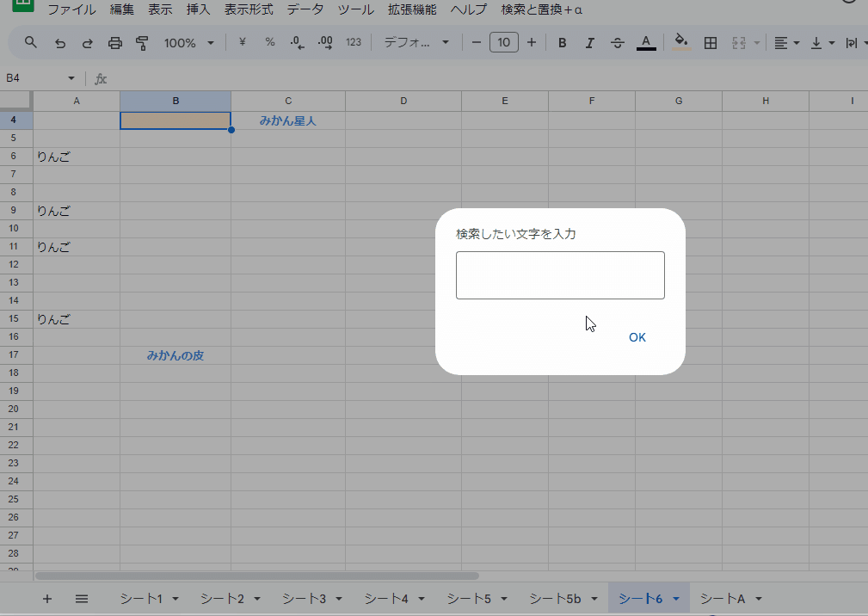Click the print icon

[x=114, y=43]
